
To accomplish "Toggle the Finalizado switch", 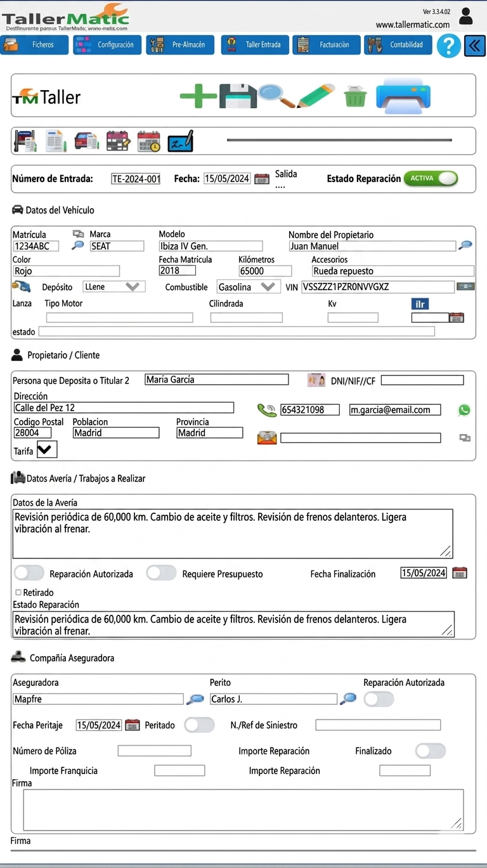I will click(431, 751).
